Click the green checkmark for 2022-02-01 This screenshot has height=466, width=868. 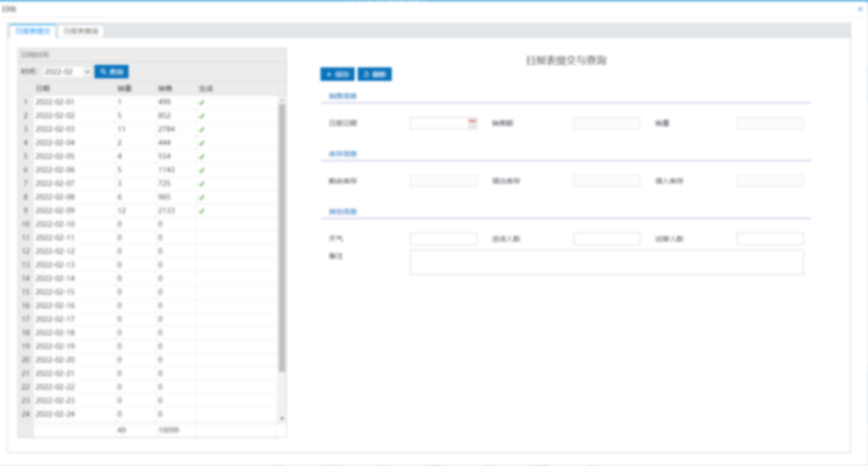tap(201, 102)
